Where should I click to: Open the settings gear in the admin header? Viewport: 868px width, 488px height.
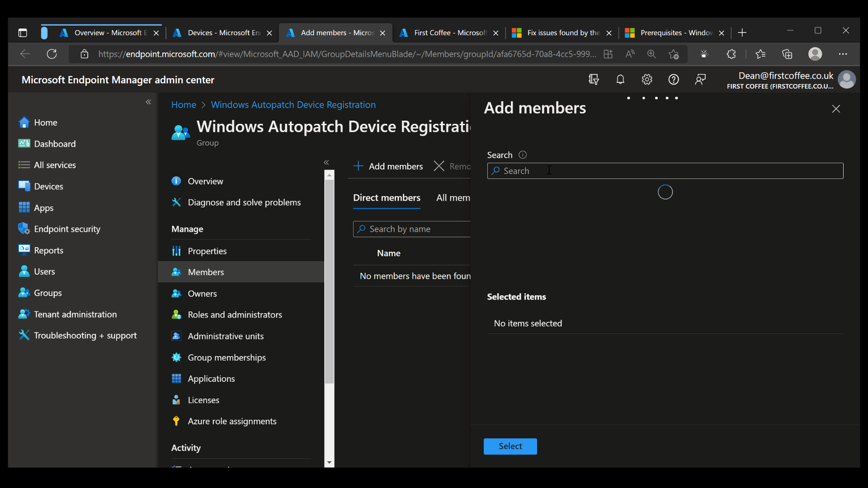tap(647, 79)
